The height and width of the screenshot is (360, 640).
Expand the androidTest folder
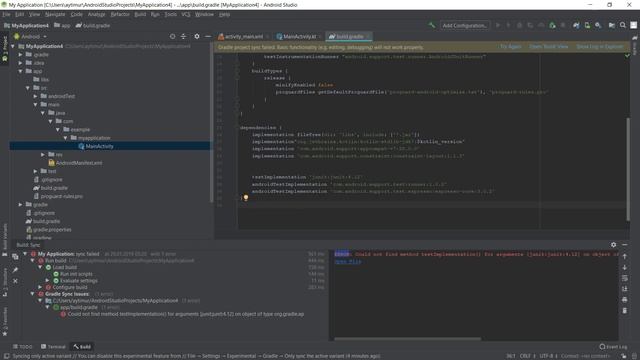coord(36,96)
